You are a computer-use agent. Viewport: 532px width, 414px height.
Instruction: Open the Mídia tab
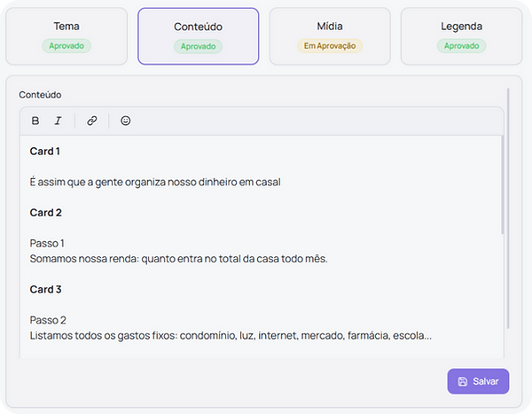[x=329, y=35]
